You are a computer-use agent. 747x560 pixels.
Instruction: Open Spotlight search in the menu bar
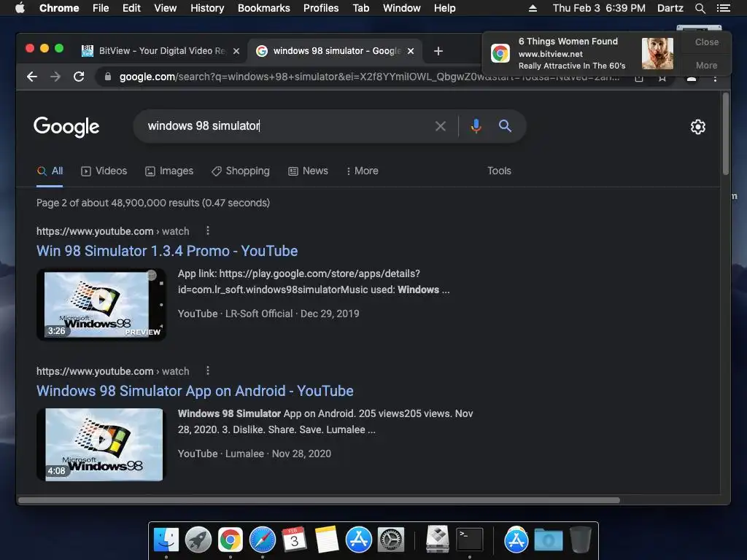coord(700,8)
